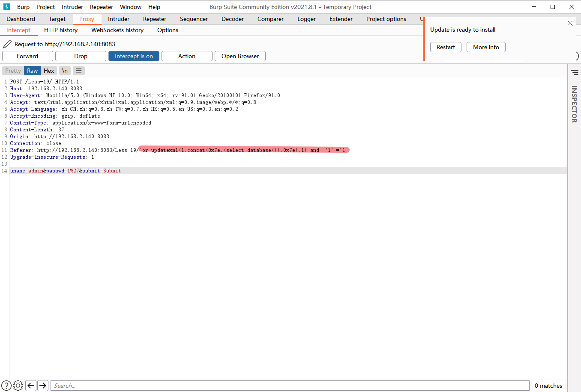Click the highlighted updatexml payload in Referer
This screenshot has height=392, width=581.
pyautogui.click(x=244, y=150)
